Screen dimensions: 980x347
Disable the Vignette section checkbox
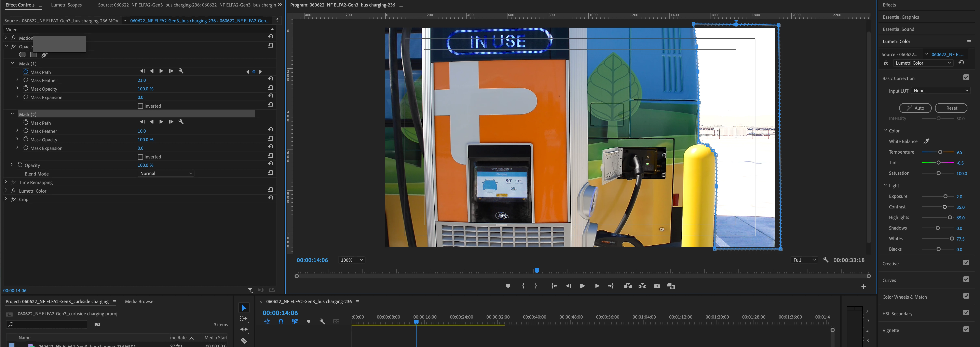coord(966,330)
